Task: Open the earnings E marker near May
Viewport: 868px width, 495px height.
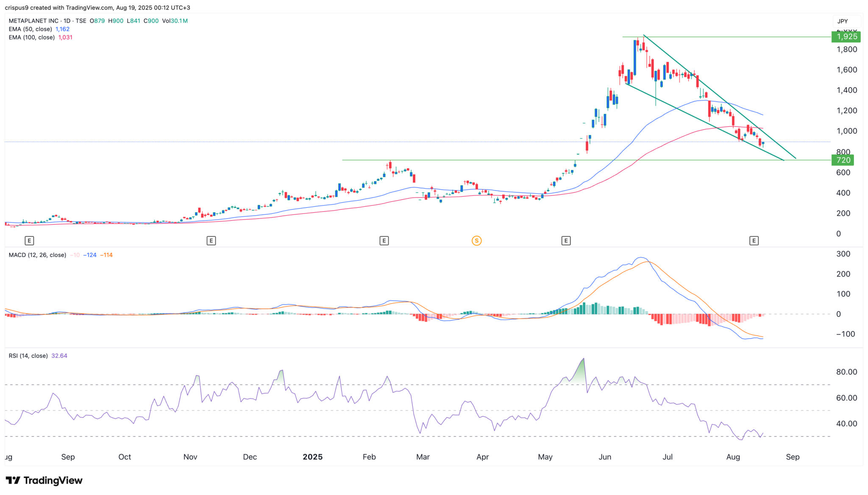Action: pyautogui.click(x=566, y=241)
